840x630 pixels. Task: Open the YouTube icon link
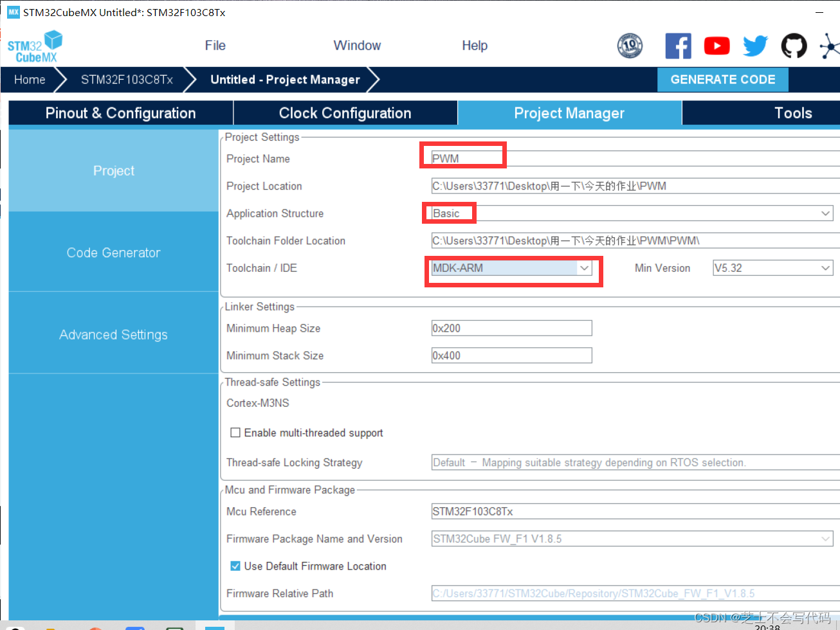click(x=717, y=46)
